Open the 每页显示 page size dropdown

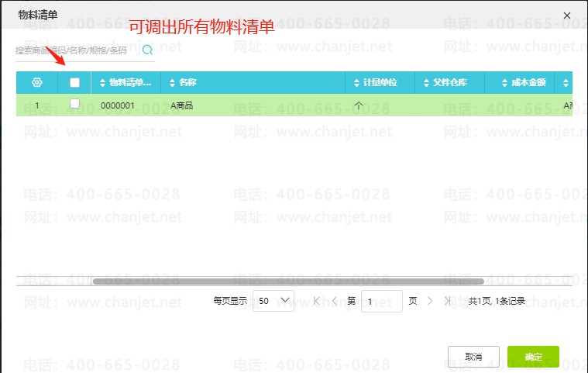tap(274, 301)
